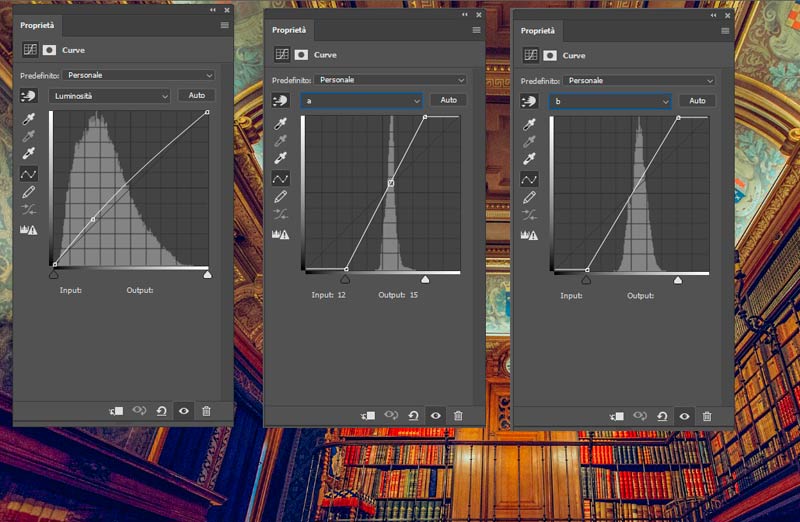Collapse the channel a panel with double arrows
This screenshot has width=800, height=522.
[x=465, y=15]
